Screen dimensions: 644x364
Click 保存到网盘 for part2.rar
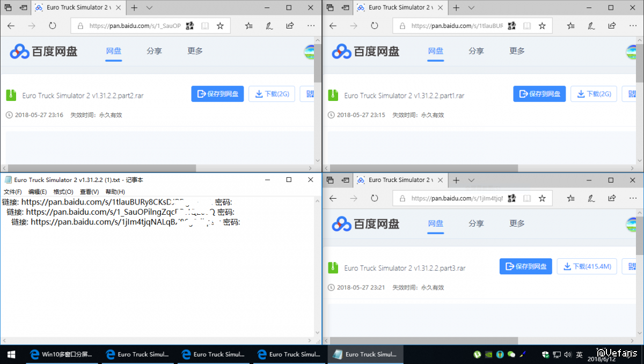click(217, 94)
